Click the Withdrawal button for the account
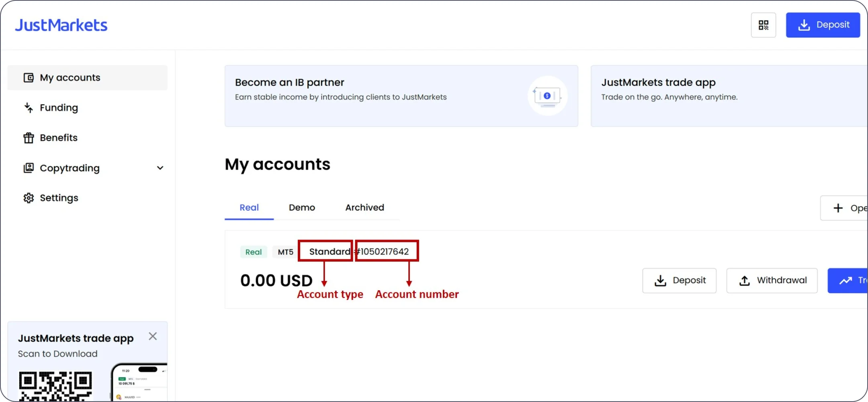This screenshot has width=868, height=402. coord(772,281)
